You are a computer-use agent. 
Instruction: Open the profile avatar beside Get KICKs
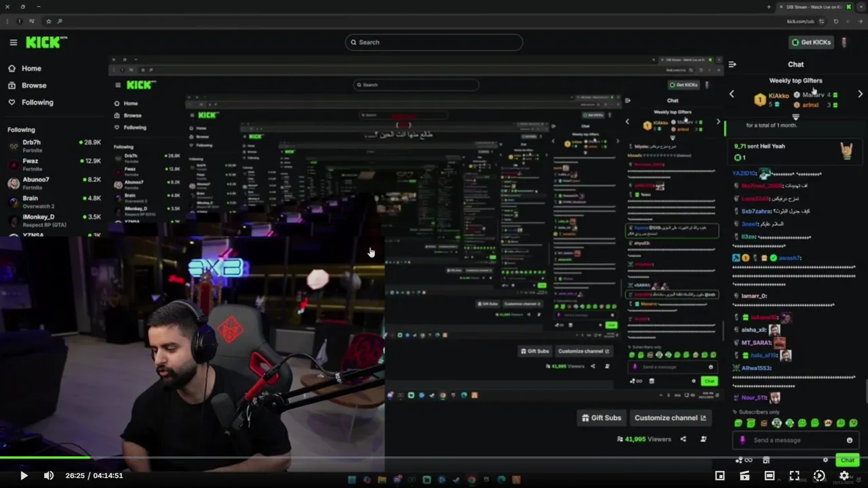(x=844, y=42)
